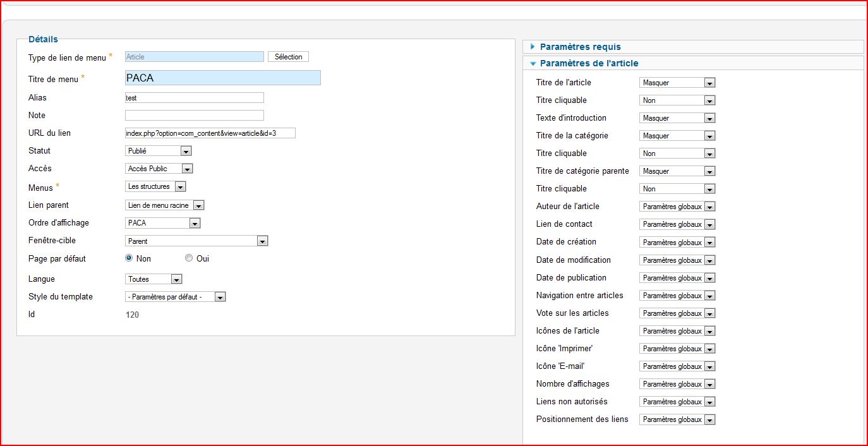Image resolution: width=868 pixels, height=446 pixels.
Task: Open the Vote sur les articles dropdown
Action: pyautogui.click(x=677, y=313)
